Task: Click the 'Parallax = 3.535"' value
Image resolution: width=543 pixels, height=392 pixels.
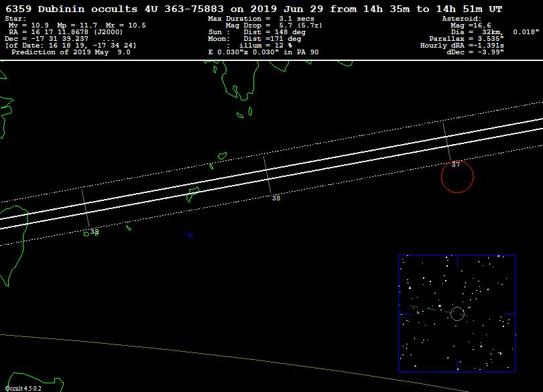Action: tap(467, 39)
